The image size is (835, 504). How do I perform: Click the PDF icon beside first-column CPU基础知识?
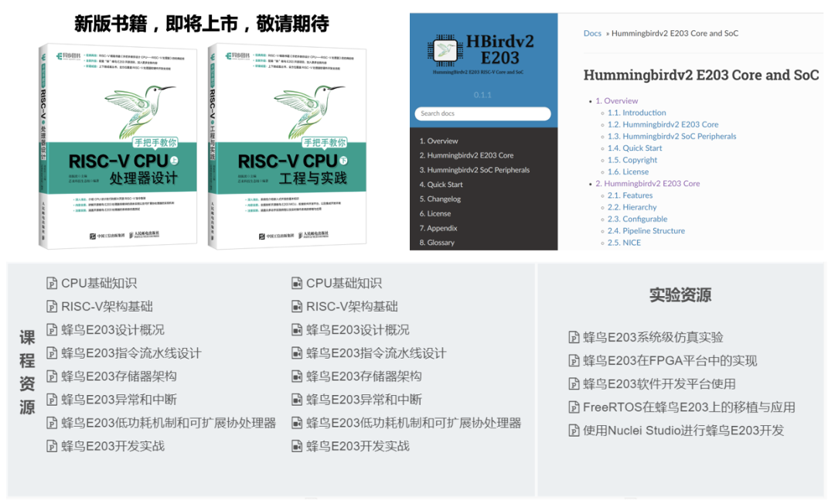tap(52, 284)
